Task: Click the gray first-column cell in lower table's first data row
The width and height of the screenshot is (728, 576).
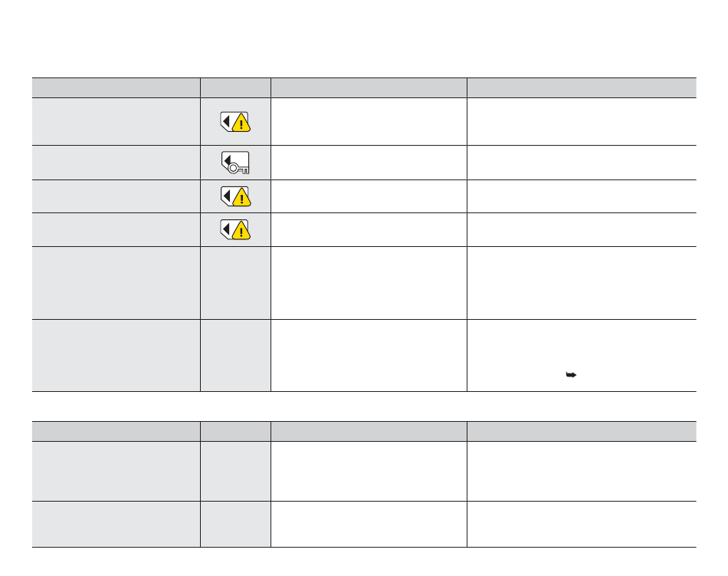Action: pyautogui.click(x=116, y=472)
